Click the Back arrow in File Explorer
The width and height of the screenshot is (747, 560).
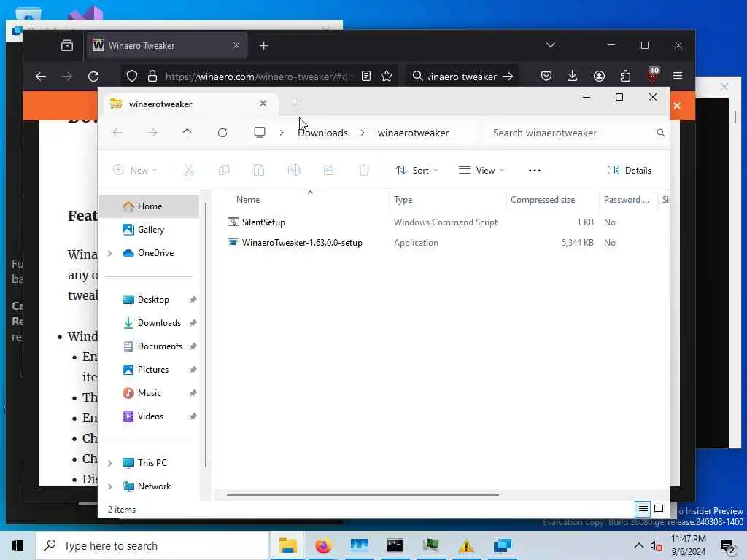pyautogui.click(x=117, y=133)
